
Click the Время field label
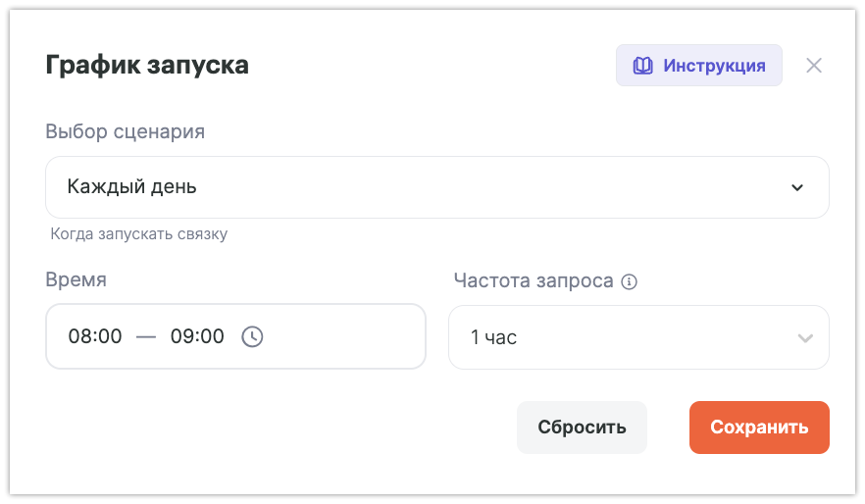click(x=76, y=279)
